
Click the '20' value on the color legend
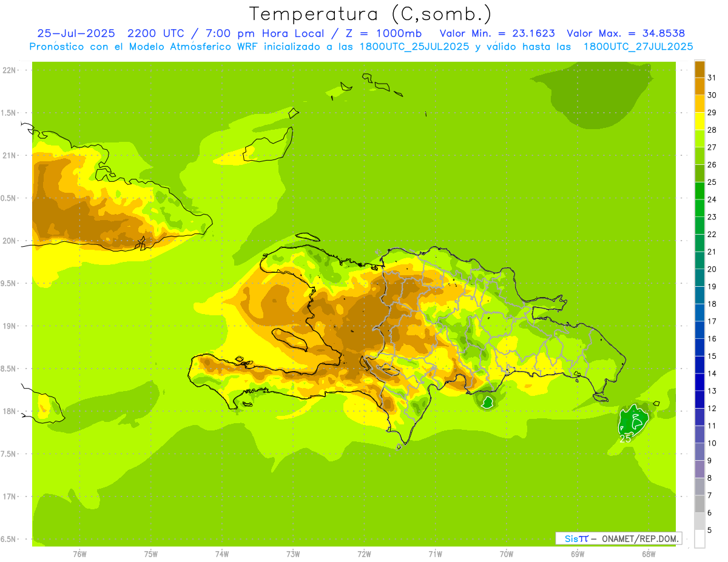(x=712, y=269)
